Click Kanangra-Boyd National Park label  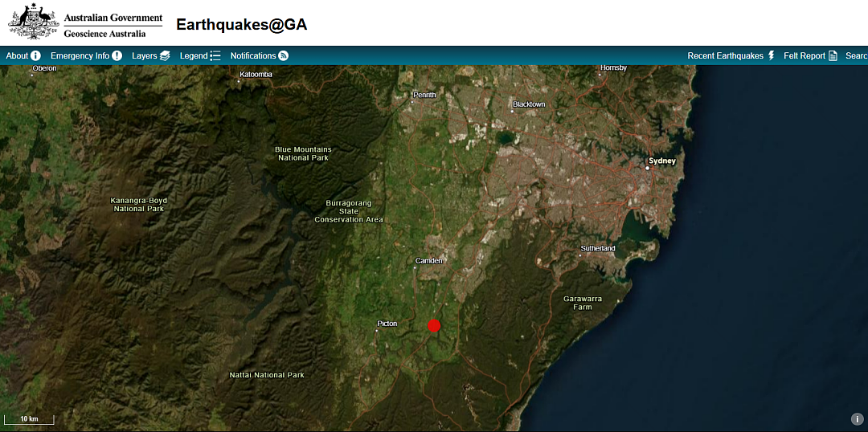click(x=138, y=205)
